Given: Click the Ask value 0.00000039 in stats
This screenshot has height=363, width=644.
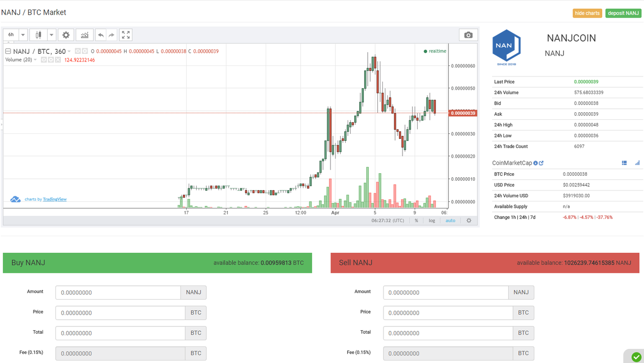Looking at the screenshot, I should click(586, 114).
